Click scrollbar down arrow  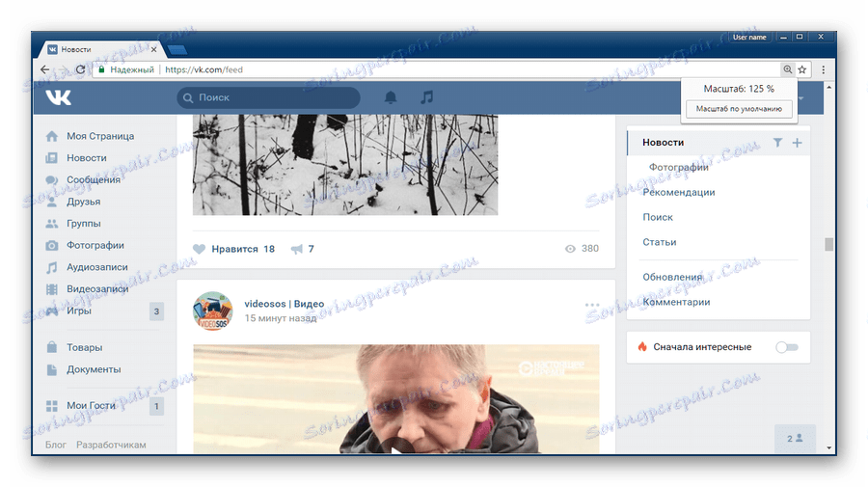pos(828,447)
